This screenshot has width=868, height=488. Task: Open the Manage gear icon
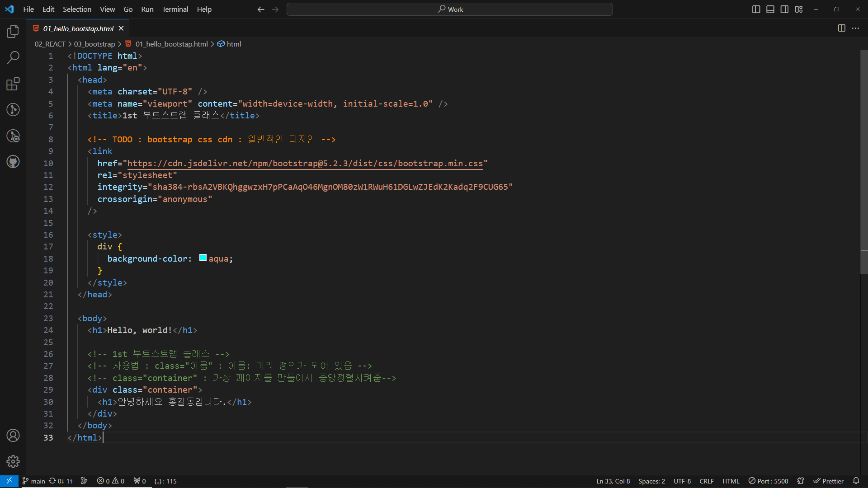[13, 461]
